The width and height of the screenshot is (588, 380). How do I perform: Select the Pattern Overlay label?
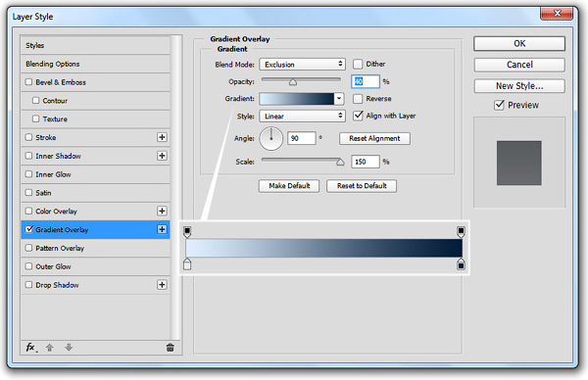[x=60, y=248]
